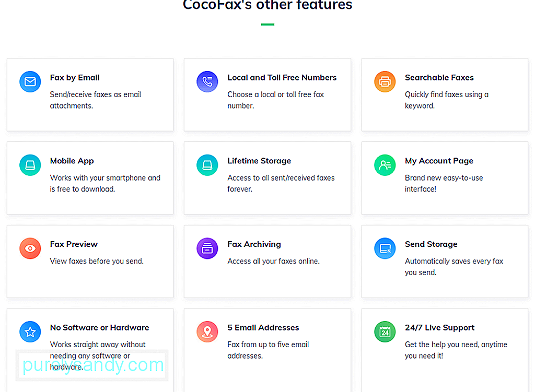This screenshot has height=392, width=535.
Task: Click the green calendar 24/7 support icon
Action: [x=385, y=331]
